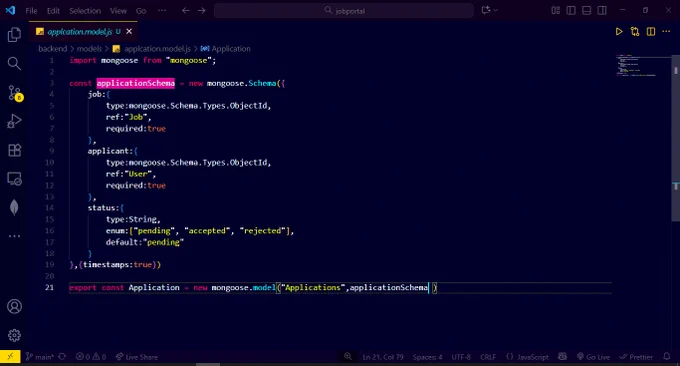Open errors and warnings problems indicator
This screenshot has height=366, width=680.
coord(91,357)
